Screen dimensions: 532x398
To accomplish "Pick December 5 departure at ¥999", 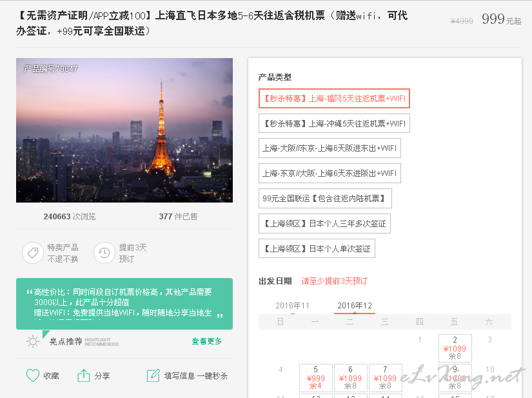I will (316, 377).
